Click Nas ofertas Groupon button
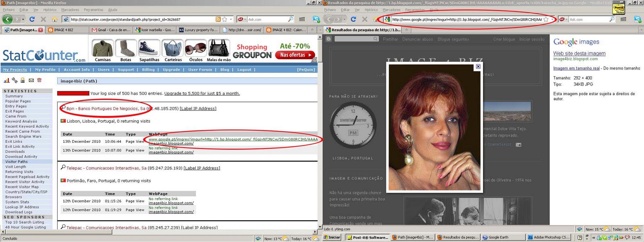Image resolution: width=644 pixels, height=242 pixels. (x=295, y=55)
